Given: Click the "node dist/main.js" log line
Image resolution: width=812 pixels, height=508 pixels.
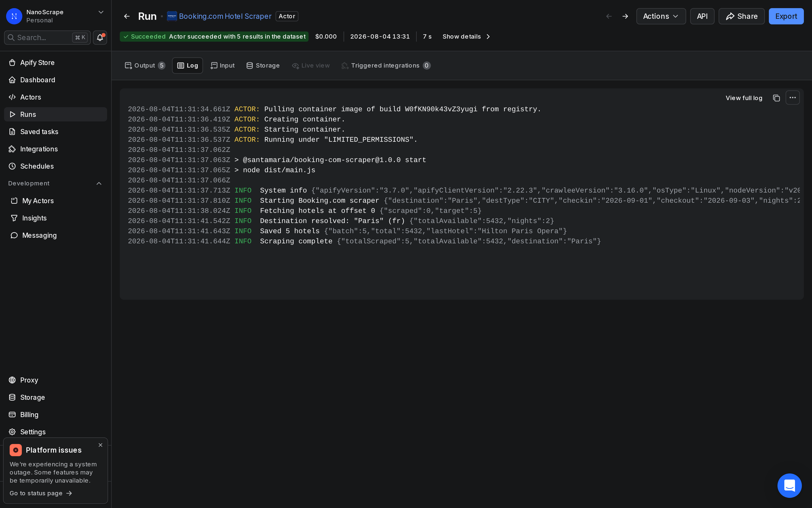Looking at the screenshot, I should (x=222, y=170).
